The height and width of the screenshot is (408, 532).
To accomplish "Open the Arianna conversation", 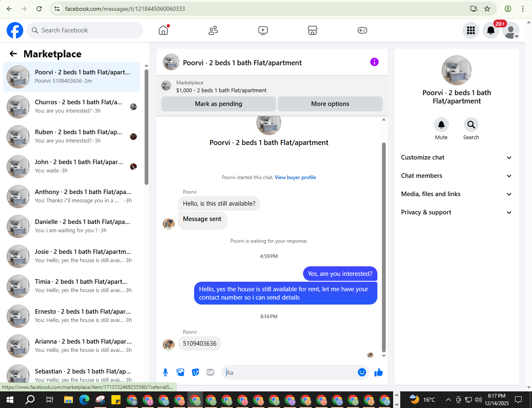I will pyautogui.click(x=71, y=346).
